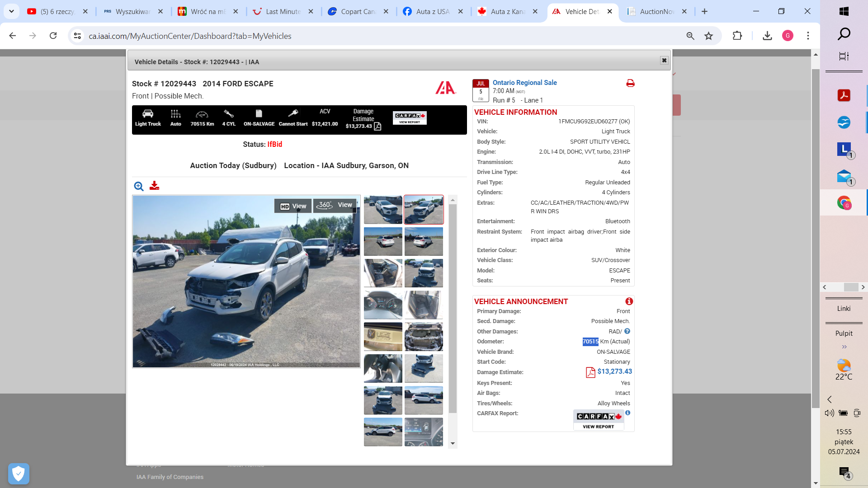868x488 pixels.
Task: Open Windows search magnifier in taskbar
Action: click(844, 34)
